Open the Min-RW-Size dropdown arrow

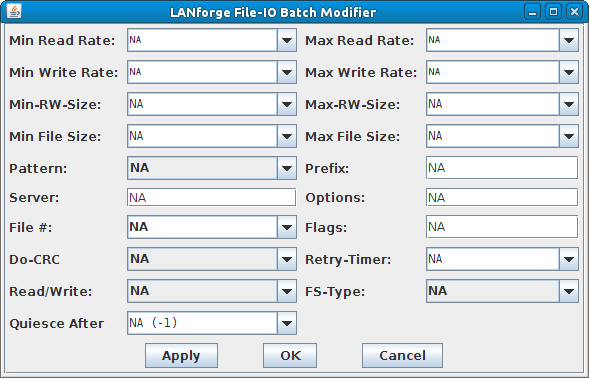[287, 104]
